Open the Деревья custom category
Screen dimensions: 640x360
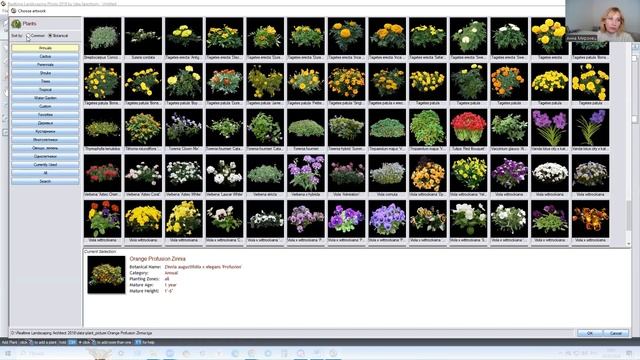45,123
